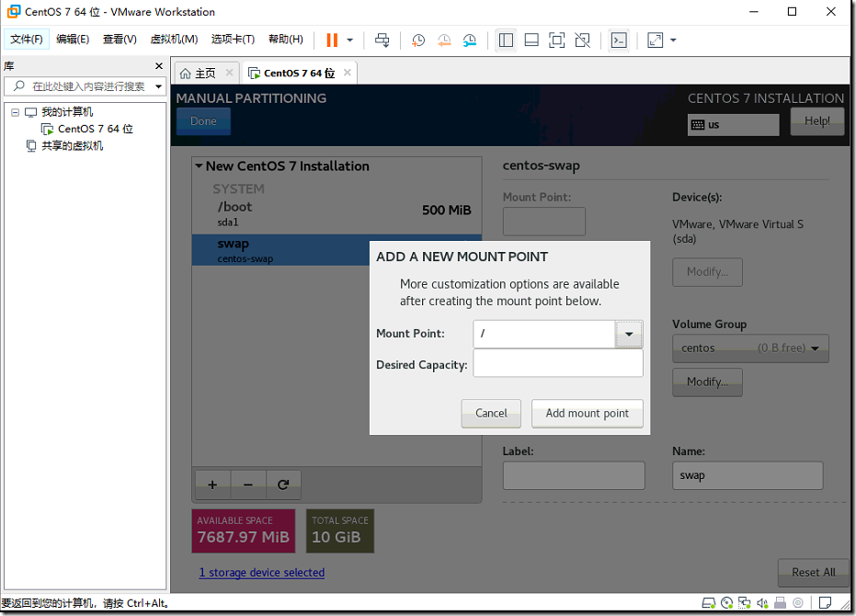Open the centos Volume Group dropdown

pyautogui.click(x=750, y=348)
